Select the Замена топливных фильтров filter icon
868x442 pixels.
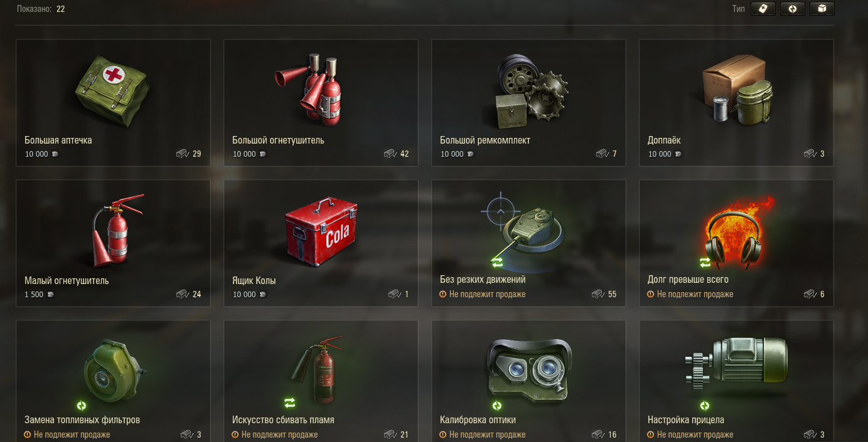tap(116, 369)
